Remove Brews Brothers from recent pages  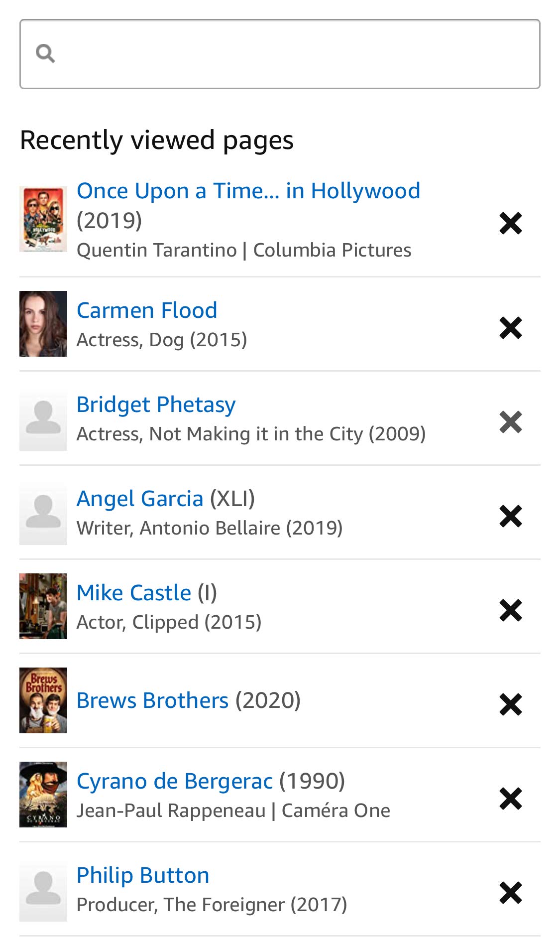pos(510,704)
